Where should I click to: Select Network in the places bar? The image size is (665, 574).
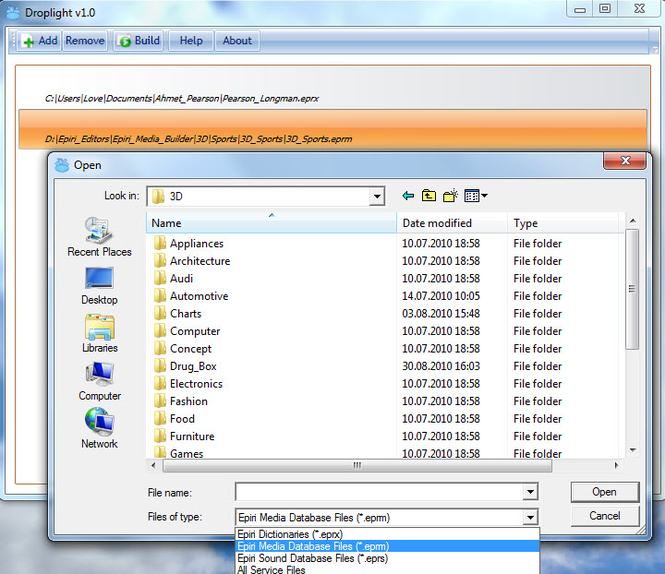pos(99,428)
